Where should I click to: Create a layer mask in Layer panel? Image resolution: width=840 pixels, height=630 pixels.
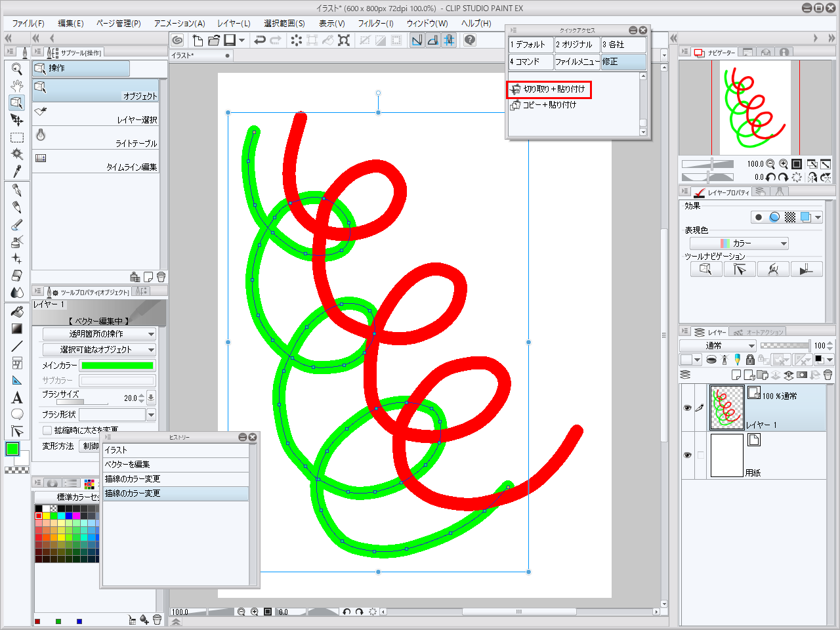click(802, 375)
